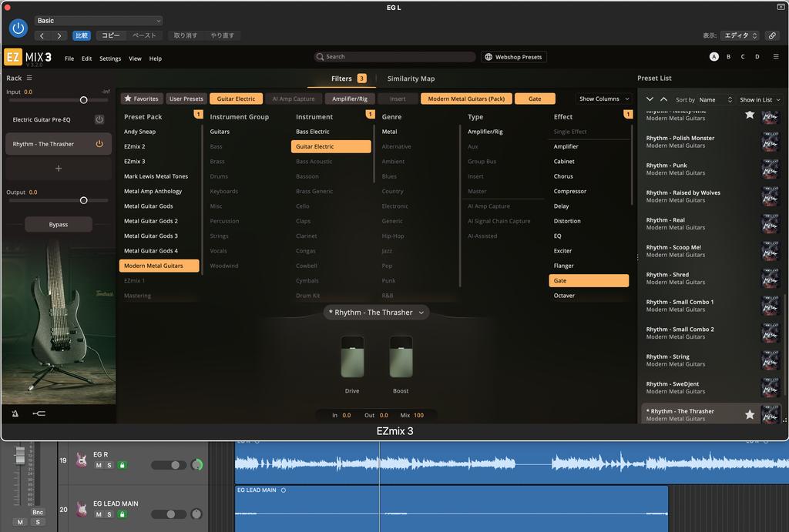789x532 pixels.
Task: Go to previous preset with left arrow
Action: coord(42,35)
